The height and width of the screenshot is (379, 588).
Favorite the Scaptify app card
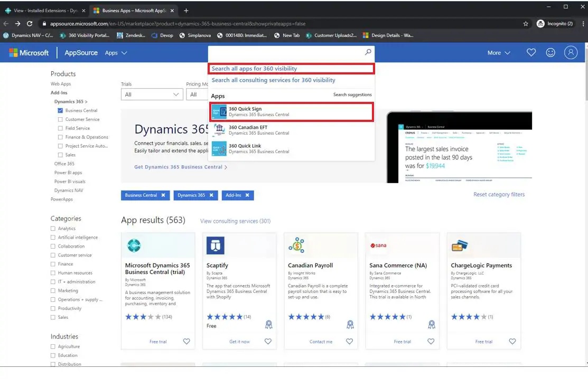tap(268, 341)
